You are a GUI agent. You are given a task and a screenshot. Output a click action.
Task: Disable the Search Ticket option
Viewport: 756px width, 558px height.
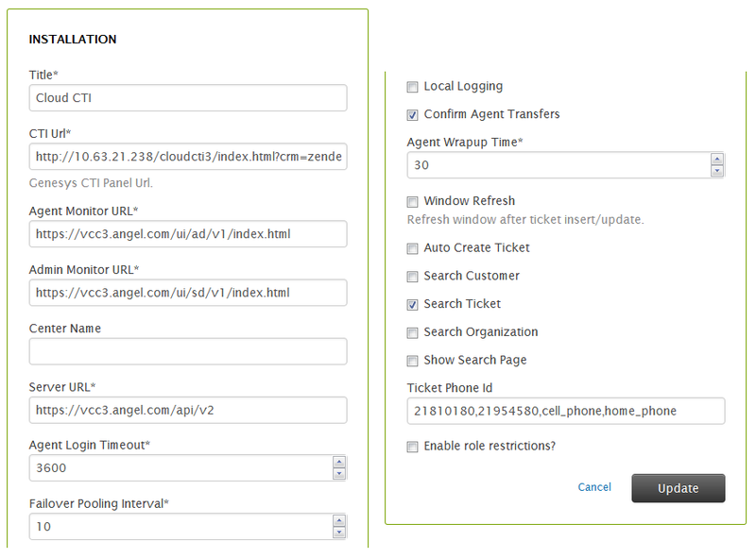412,304
